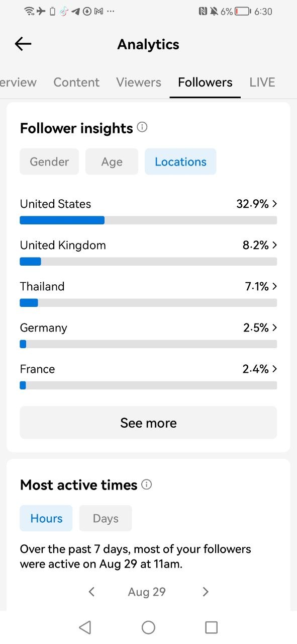This screenshot has width=297, height=644.
Task: Select the Gender filter chip
Action: pyautogui.click(x=49, y=162)
